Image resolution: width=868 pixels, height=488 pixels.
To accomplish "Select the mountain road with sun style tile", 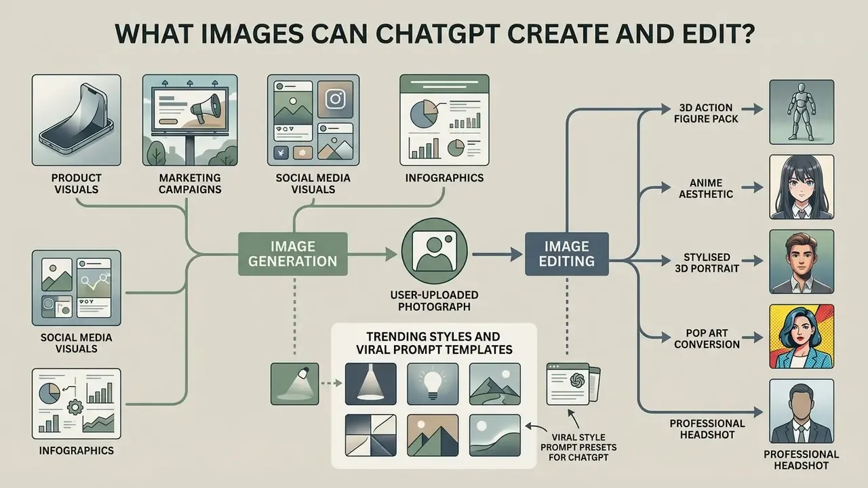I will [x=495, y=384].
